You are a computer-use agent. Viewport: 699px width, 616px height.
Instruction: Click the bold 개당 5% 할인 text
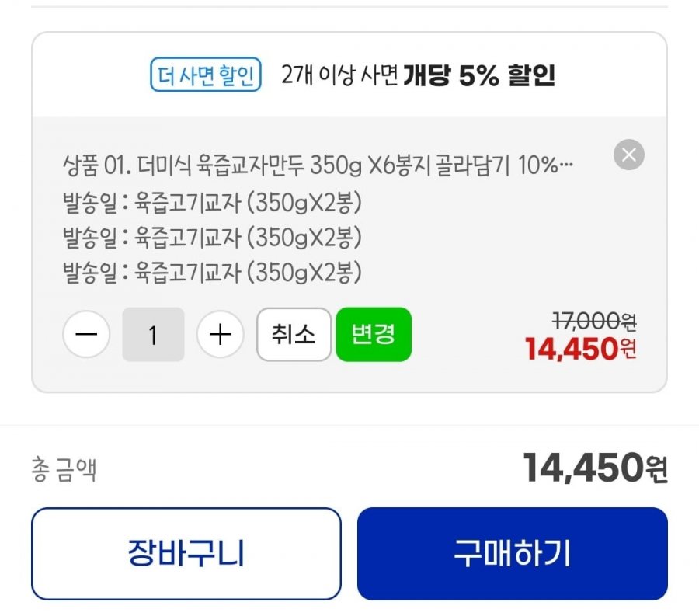pos(478,75)
